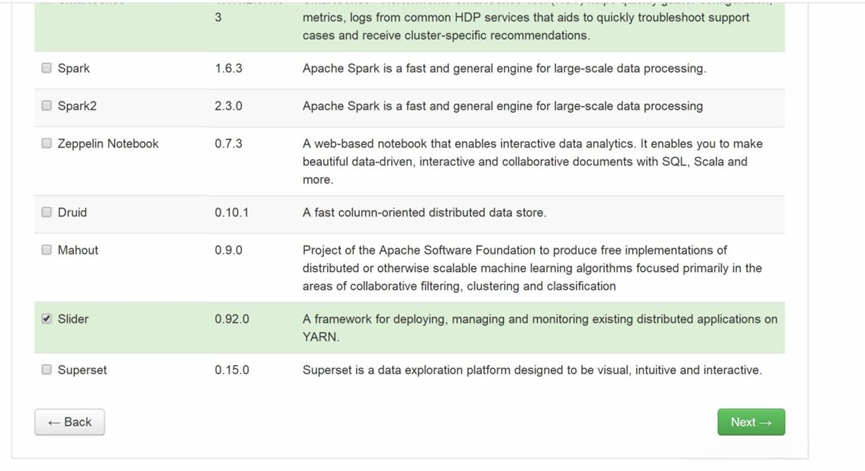Click the Druid service label
The width and height of the screenshot is (865, 471).
[72, 213]
